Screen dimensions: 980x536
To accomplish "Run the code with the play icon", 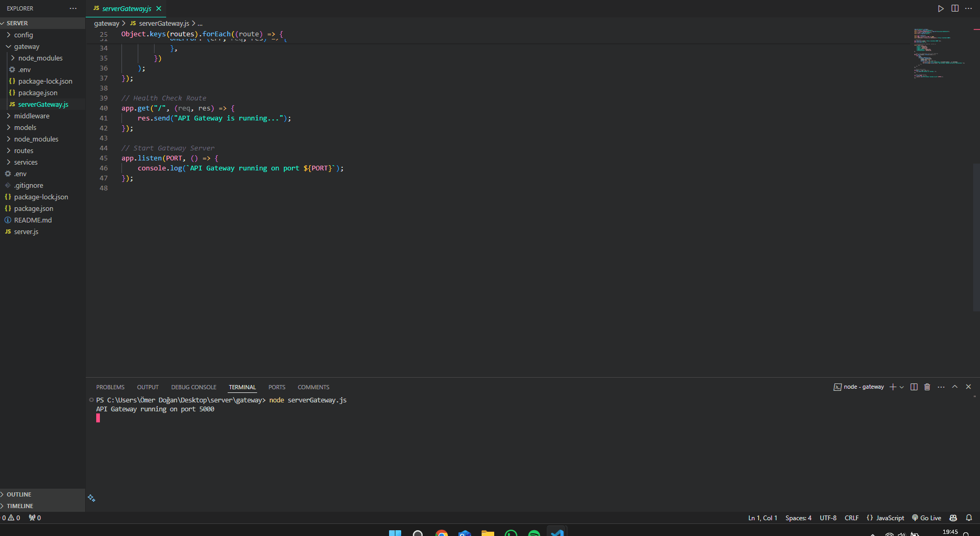I will 941,8.
